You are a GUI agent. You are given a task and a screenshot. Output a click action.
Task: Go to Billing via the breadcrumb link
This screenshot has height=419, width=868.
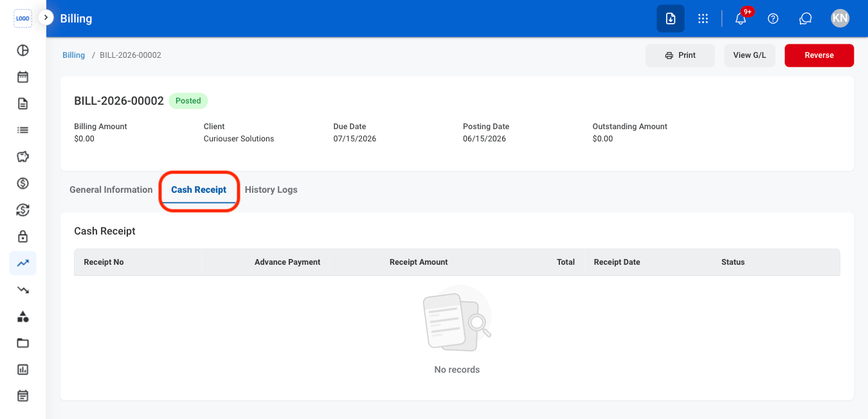pyautogui.click(x=74, y=55)
